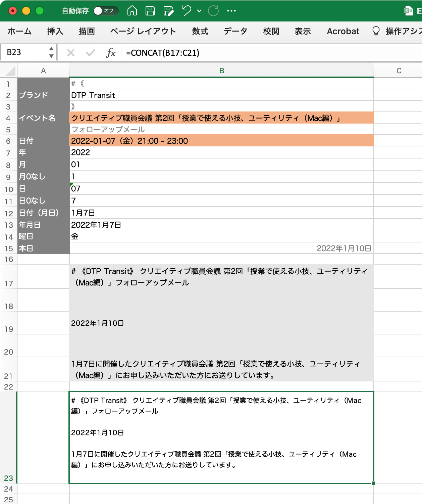Click the Excel document icon in title bar
This screenshot has height=504, width=422.
408,11
